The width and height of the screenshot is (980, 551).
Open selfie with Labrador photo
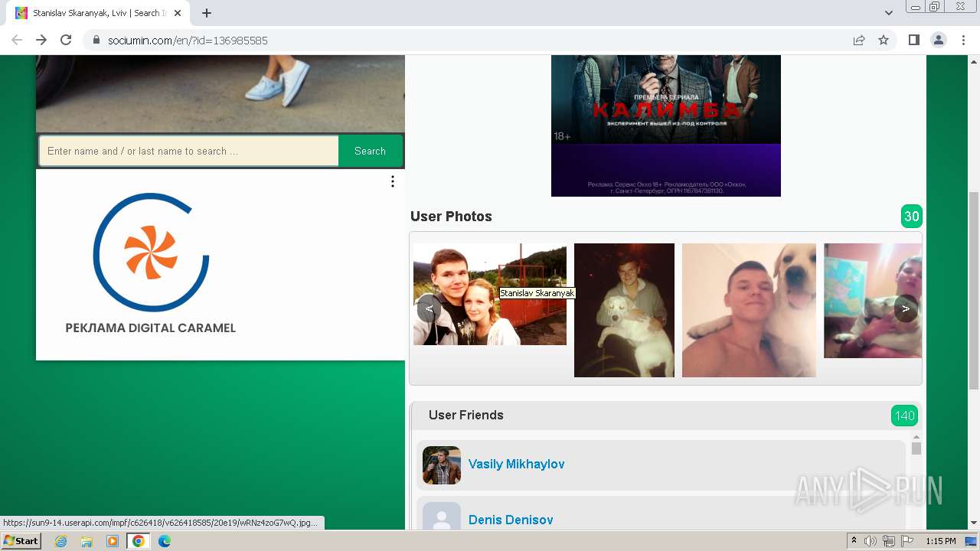point(749,310)
